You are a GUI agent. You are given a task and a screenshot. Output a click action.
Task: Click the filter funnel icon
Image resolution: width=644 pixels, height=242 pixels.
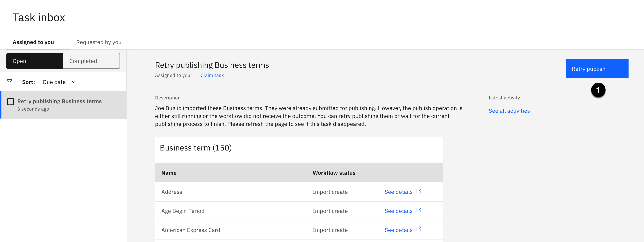10,82
